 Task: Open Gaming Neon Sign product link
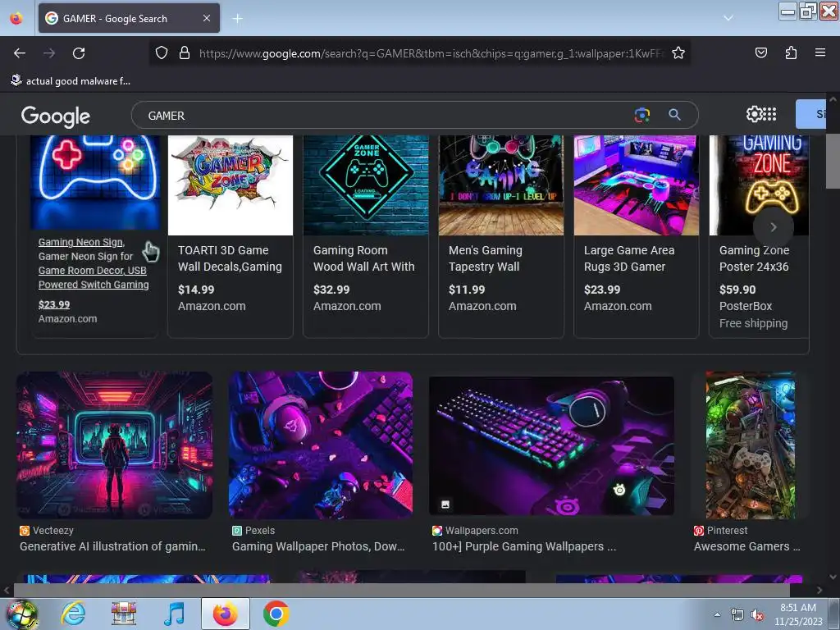click(94, 263)
